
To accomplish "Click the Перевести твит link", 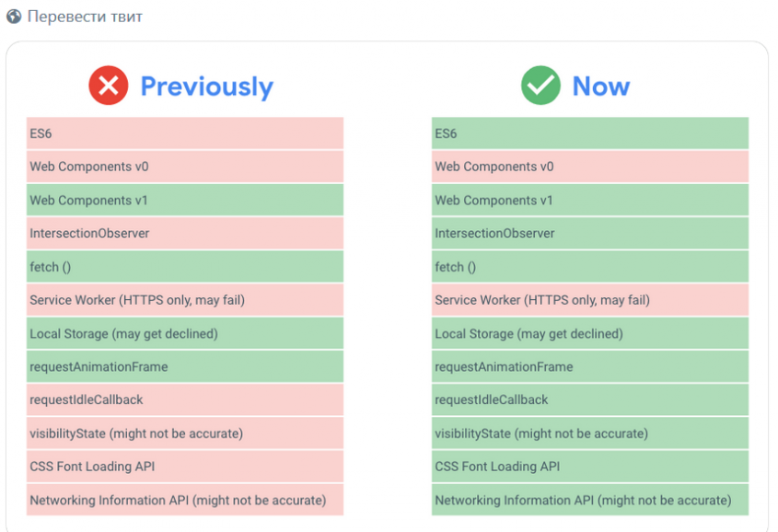I will tap(85, 17).
